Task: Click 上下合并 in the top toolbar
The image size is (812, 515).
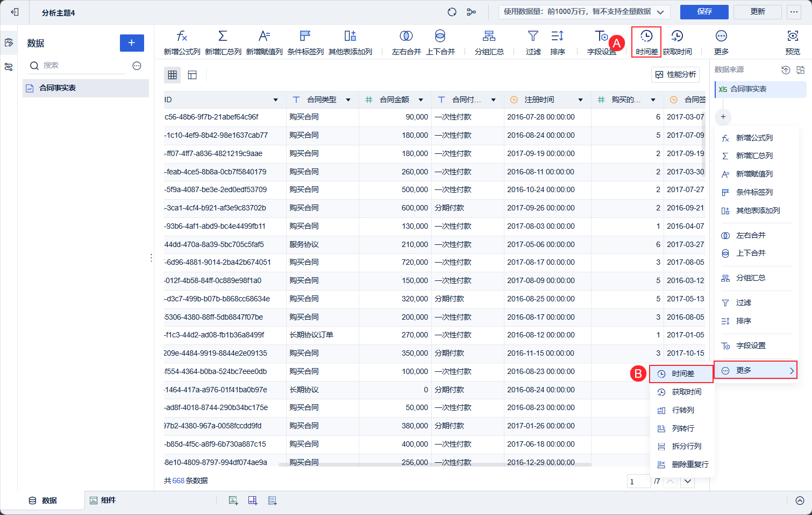Action: [x=440, y=43]
